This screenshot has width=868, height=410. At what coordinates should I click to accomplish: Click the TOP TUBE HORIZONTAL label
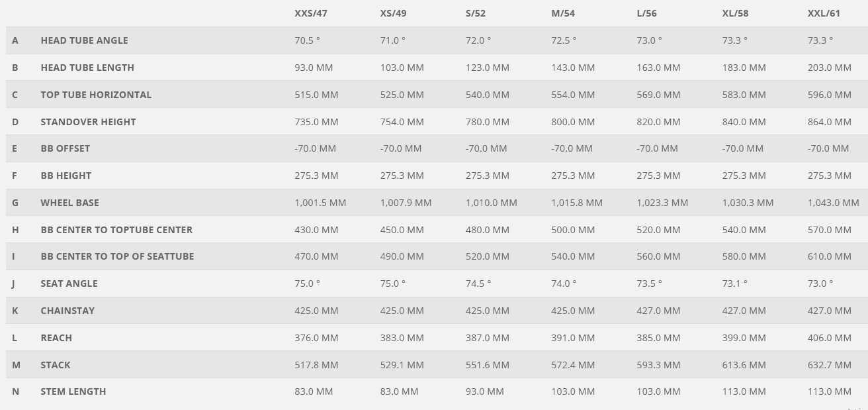coord(96,95)
